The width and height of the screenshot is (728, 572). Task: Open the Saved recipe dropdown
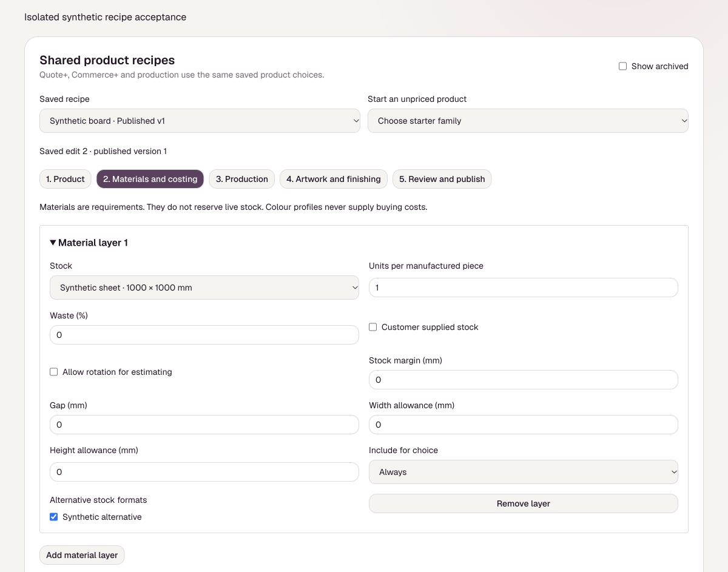200,121
